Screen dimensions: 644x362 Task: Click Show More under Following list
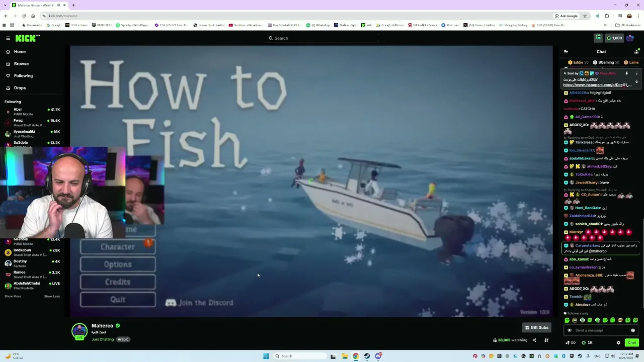pos(13,296)
